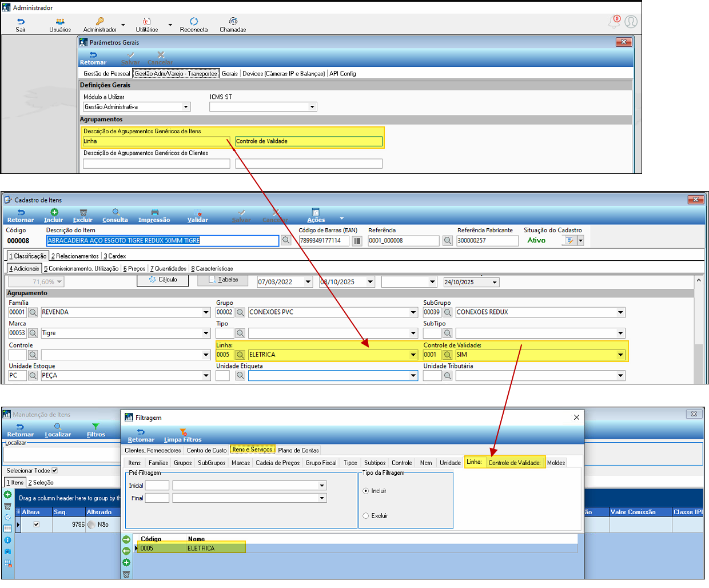Screen dimensions: 709x588
Task: Open the 6 Preços tab
Action: [x=134, y=268]
